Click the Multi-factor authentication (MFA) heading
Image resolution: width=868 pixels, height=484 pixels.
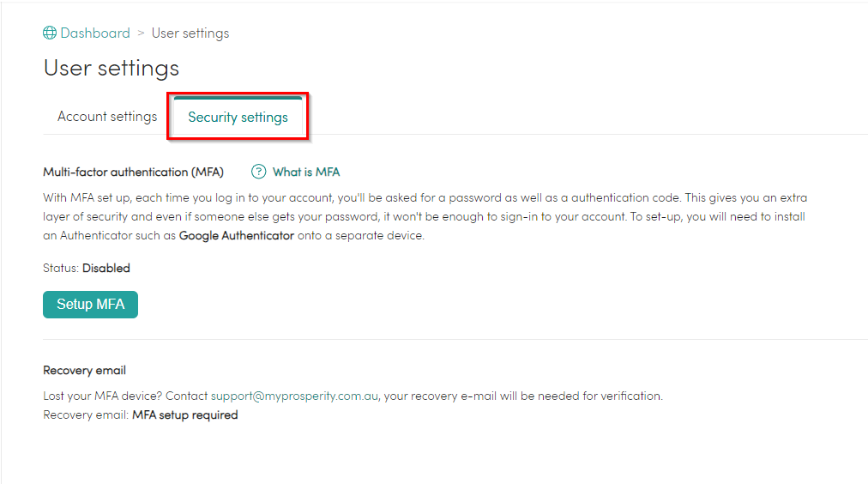(x=133, y=172)
